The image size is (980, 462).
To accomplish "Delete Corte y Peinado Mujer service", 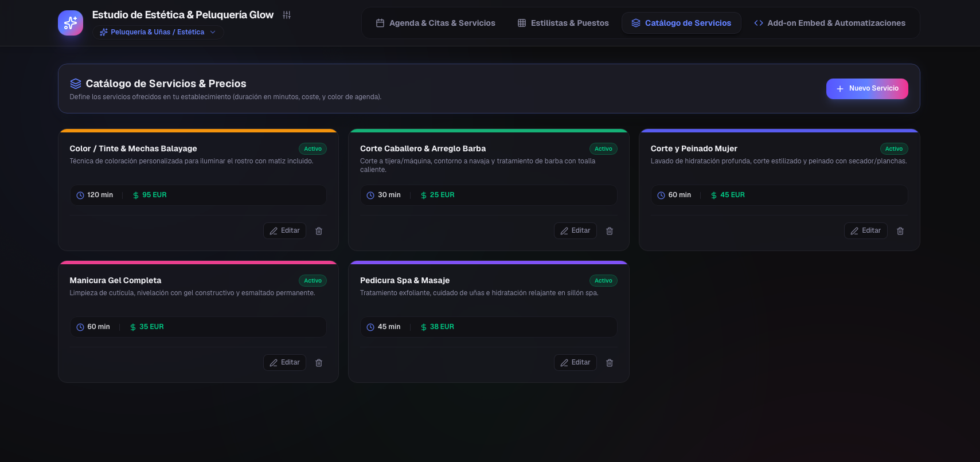I will pos(900,231).
